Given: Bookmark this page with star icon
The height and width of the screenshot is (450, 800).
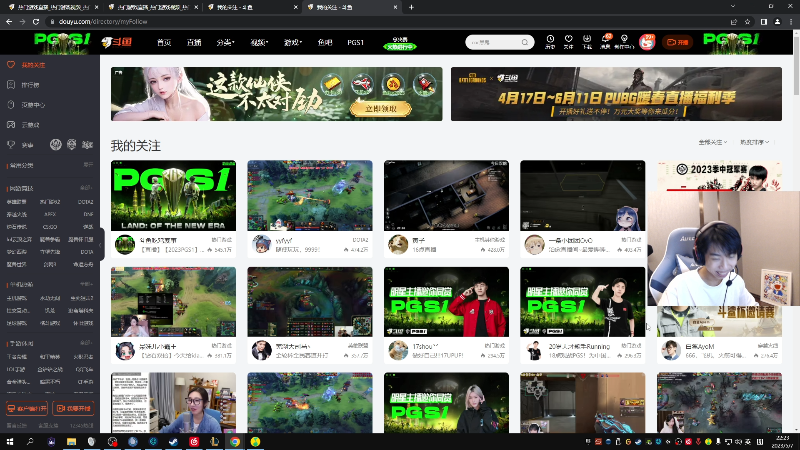Looking at the screenshot, I should pos(747,21).
